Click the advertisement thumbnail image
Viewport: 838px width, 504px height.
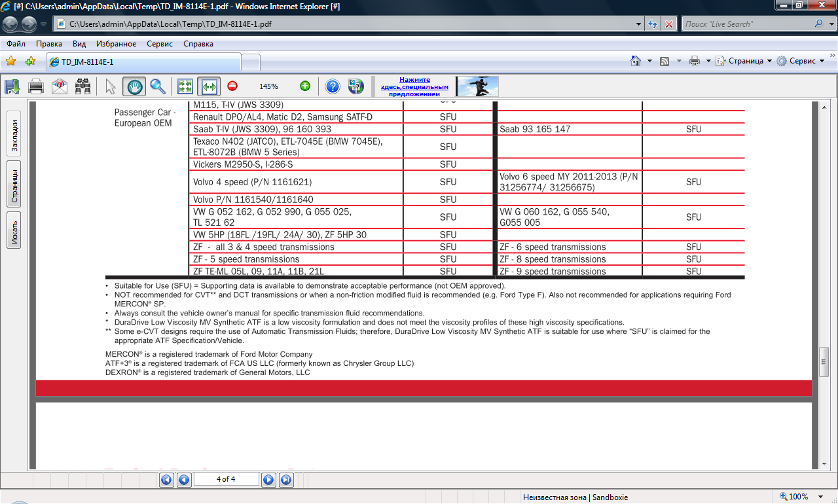tap(477, 86)
